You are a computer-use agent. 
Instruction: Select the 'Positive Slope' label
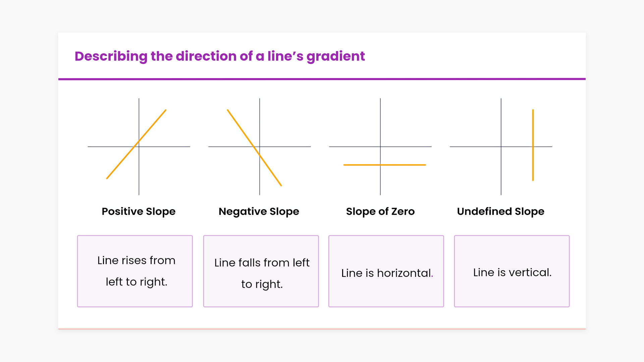coord(139,212)
